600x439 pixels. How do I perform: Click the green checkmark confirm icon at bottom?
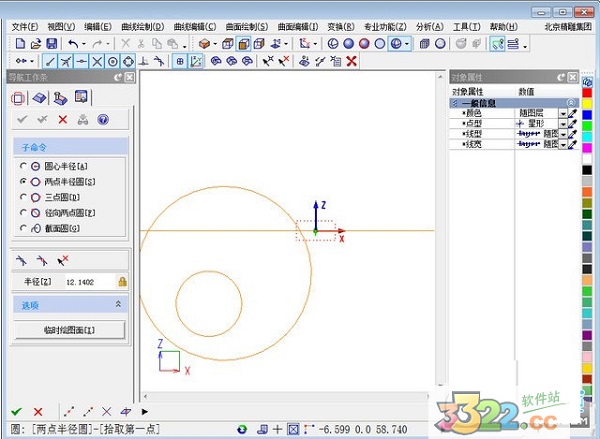pos(16,411)
